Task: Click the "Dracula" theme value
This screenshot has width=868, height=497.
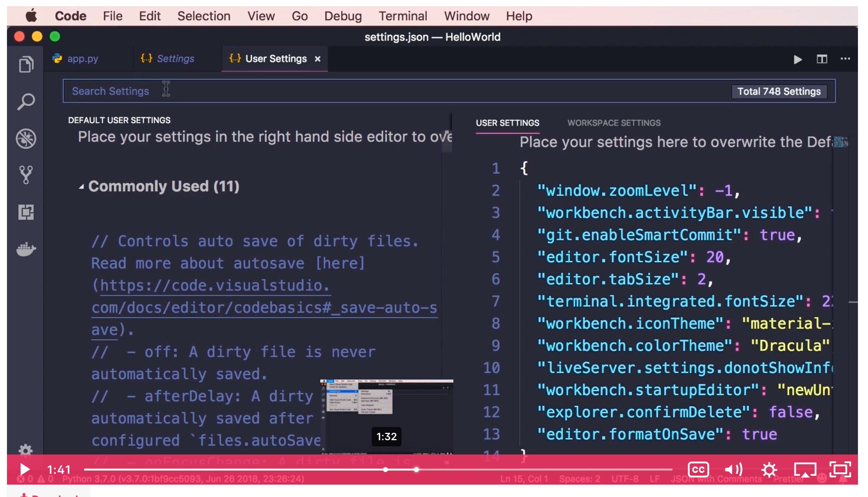Action: tap(790, 346)
